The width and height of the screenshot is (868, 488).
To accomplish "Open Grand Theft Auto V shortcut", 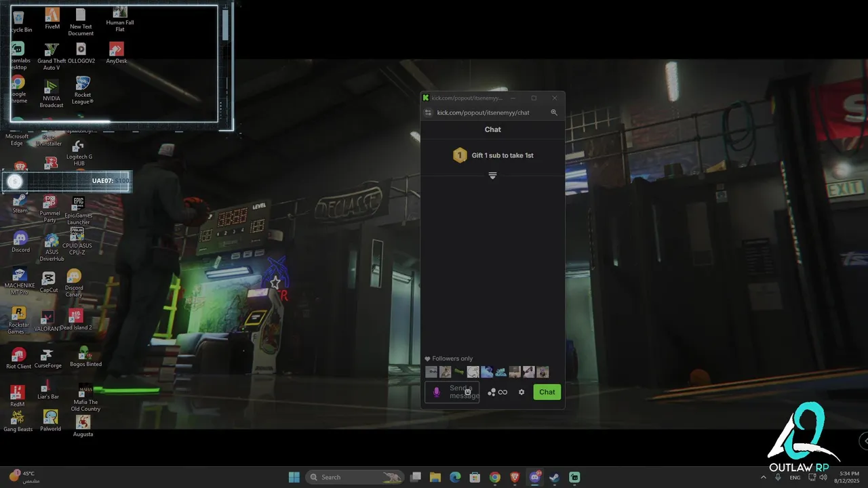I will (x=52, y=56).
